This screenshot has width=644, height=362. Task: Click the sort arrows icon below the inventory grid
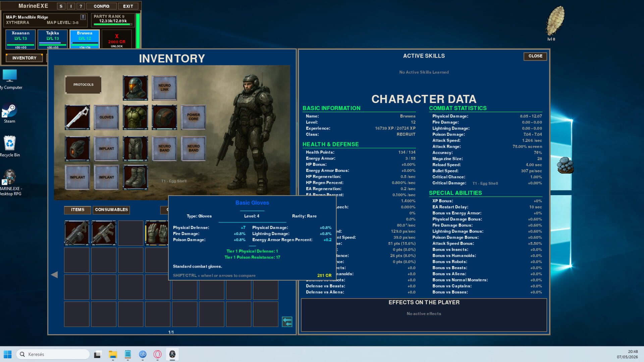coord(287,322)
